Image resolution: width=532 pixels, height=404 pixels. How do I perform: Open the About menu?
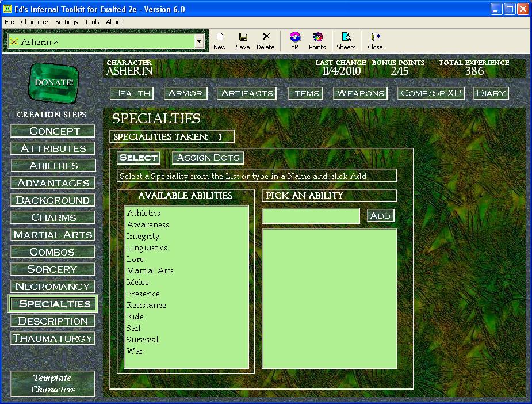pos(114,22)
